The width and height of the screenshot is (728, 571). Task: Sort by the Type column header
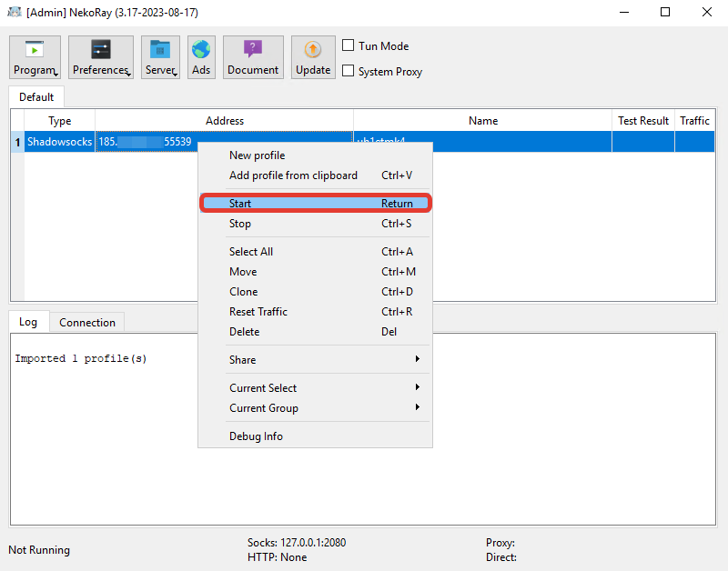(x=59, y=121)
